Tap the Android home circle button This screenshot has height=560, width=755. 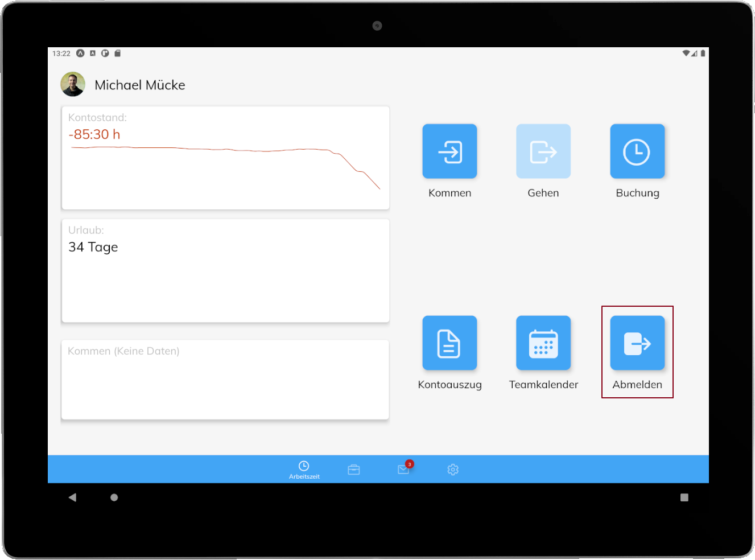coord(114,497)
